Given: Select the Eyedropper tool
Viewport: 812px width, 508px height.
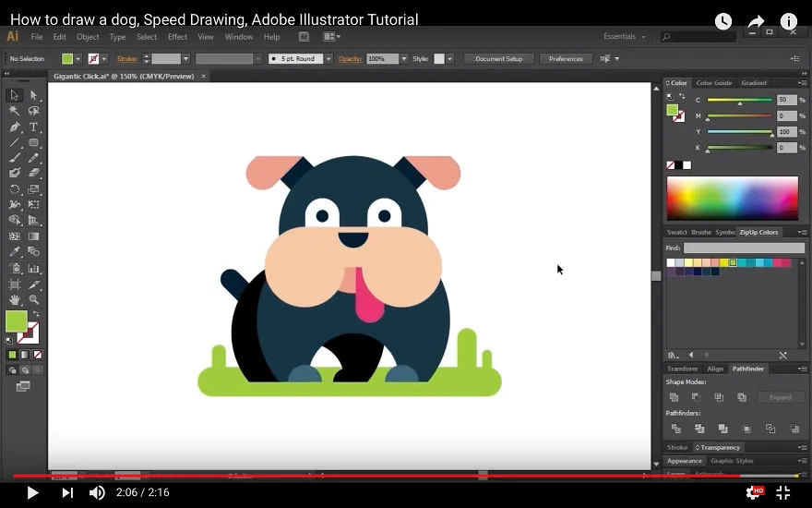Looking at the screenshot, I should pyautogui.click(x=15, y=252).
